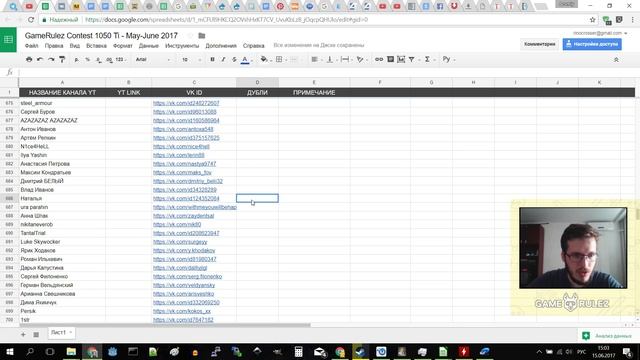The height and width of the screenshot is (360, 640).
Task: Open vertical align dropdown
Action: click(x=331, y=60)
